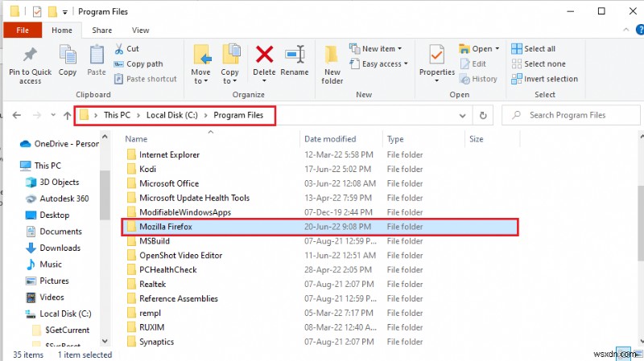Viewport: 644px width, 361px height.
Task: Open the Easy access dropdown
Action: [x=378, y=64]
